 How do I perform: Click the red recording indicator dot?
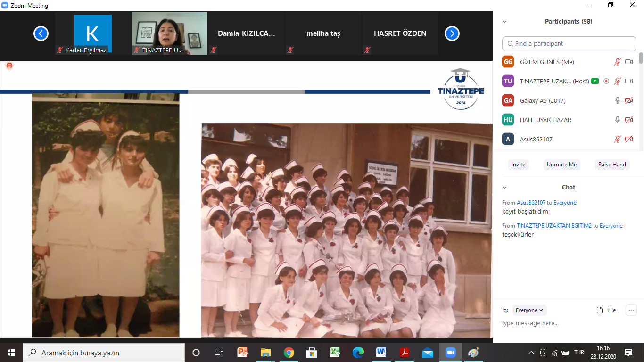coord(9,66)
